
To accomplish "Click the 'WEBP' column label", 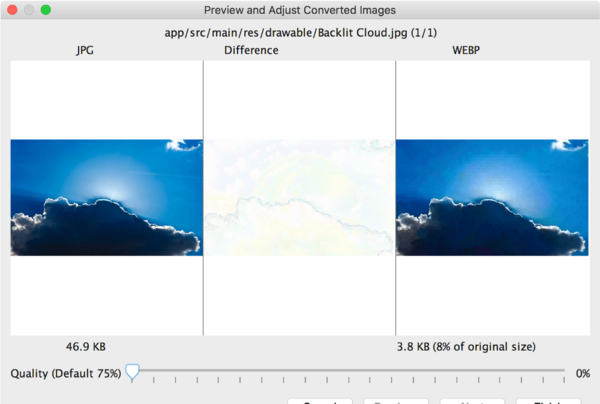I will pyautogui.click(x=466, y=50).
